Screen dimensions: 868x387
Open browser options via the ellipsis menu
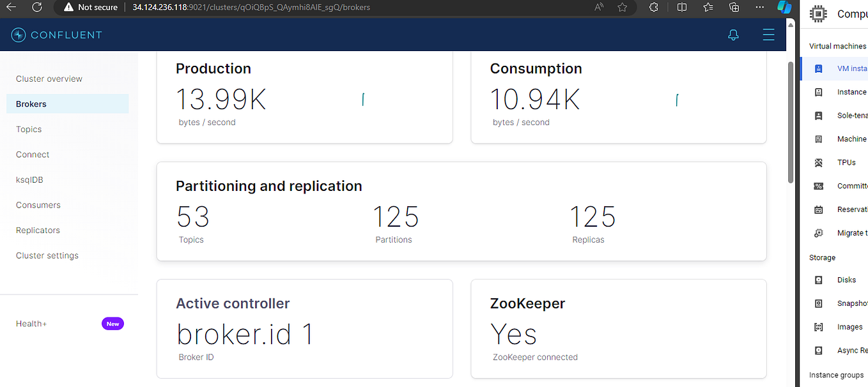(759, 8)
